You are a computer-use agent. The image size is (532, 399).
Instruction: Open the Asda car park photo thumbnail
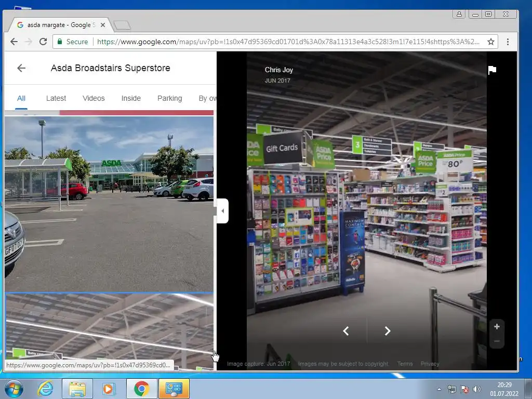[109, 204]
